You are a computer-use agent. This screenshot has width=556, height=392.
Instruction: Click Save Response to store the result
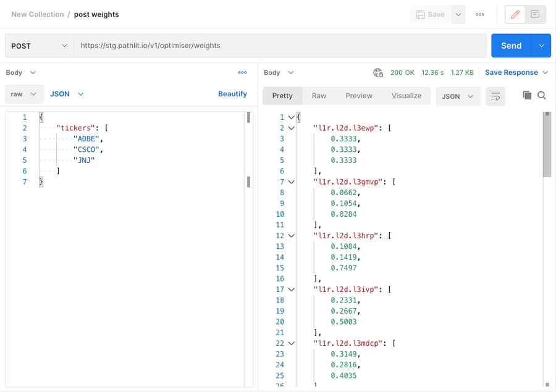pyautogui.click(x=513, y=72)
